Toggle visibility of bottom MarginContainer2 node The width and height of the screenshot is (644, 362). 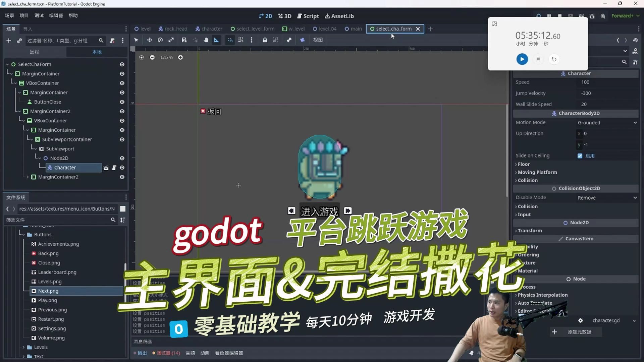122,177
